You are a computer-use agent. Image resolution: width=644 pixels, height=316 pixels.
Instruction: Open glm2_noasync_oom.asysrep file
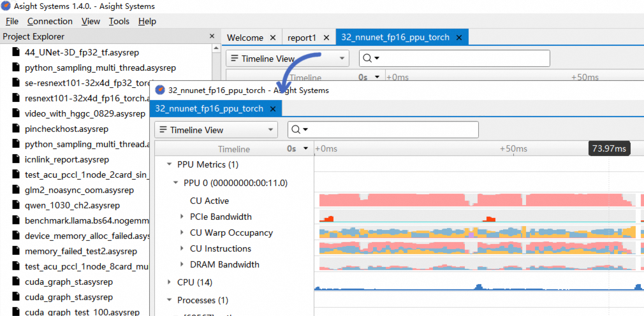tap(79, 190)
